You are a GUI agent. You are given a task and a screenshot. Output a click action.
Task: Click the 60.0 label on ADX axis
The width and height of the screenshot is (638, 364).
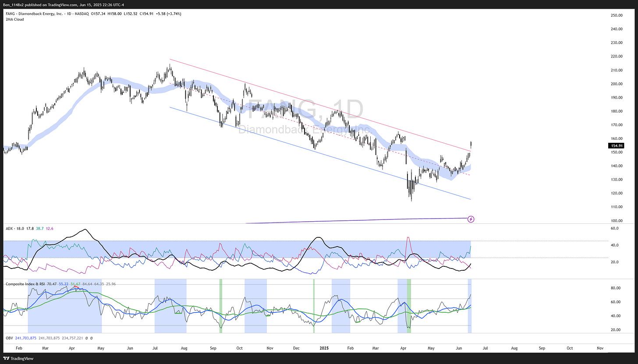pyautogui.click(x=614, y=228)
